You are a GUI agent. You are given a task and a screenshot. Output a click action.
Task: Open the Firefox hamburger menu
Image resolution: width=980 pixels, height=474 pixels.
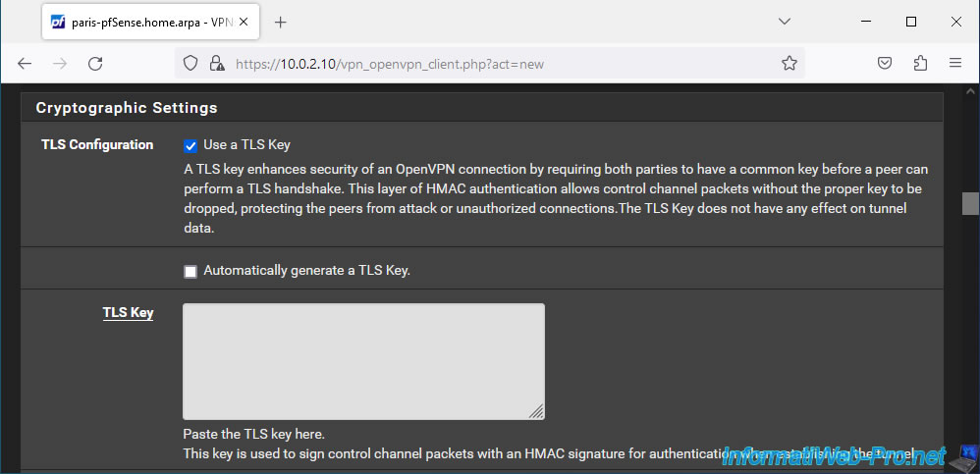(955, 63)
